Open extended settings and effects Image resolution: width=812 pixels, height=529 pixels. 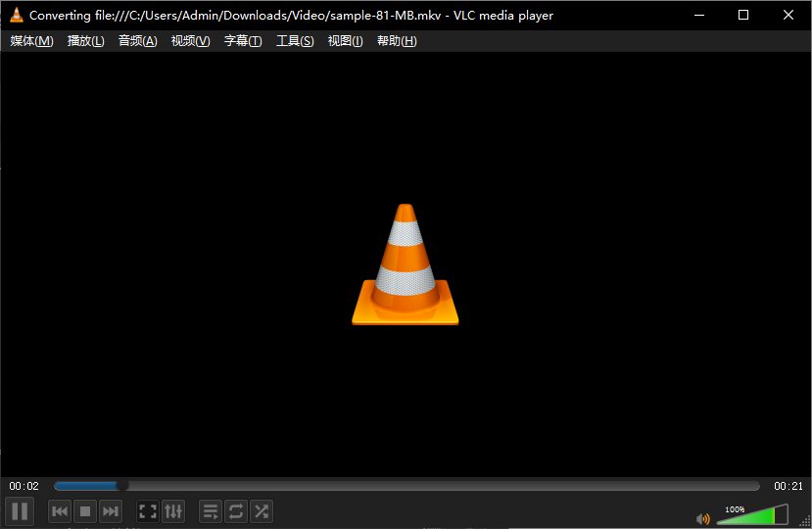pyautogui.click(x=173, y=511)
